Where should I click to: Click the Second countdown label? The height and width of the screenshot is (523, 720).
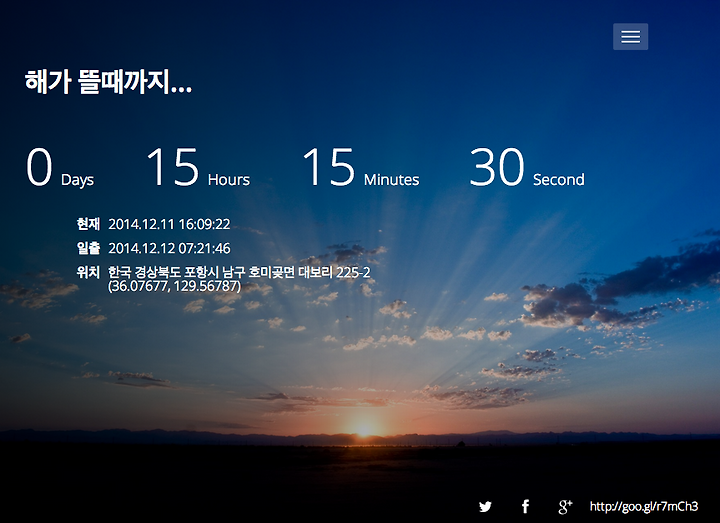[559, 180]
